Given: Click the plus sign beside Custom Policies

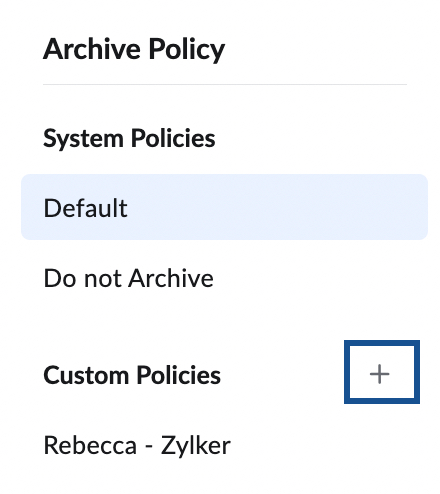Looking at the screenshot, I should pos(380,374).
